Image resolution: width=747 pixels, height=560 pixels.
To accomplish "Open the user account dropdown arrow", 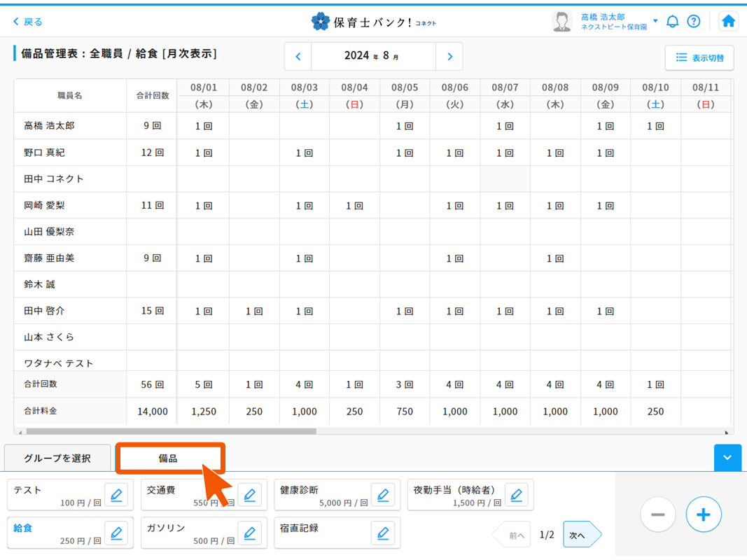I will [655, 21].
